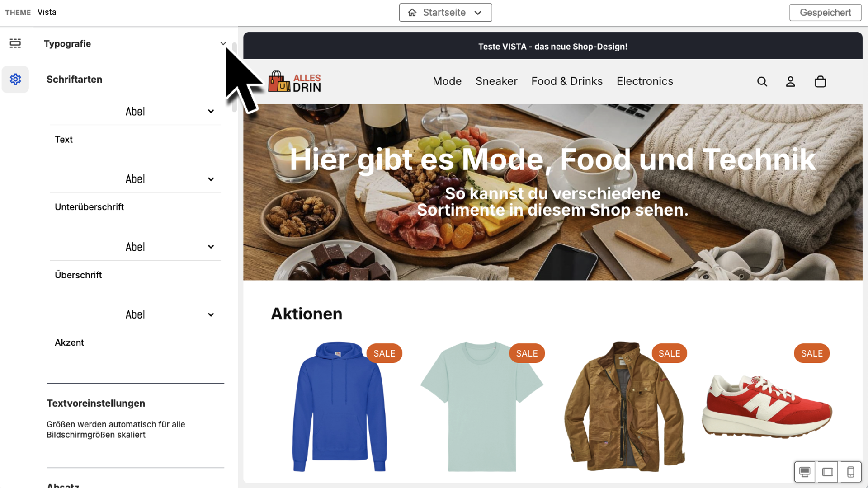Click the Alles Drin shop logo
This screenshot has height=488, width=868.
[294, 82]
